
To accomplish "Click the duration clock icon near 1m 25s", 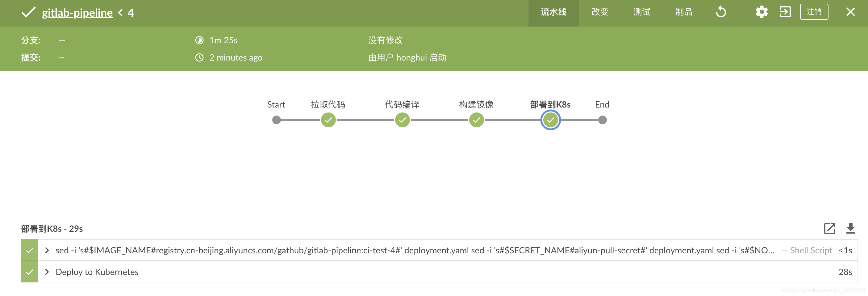I will click(199, 40).
